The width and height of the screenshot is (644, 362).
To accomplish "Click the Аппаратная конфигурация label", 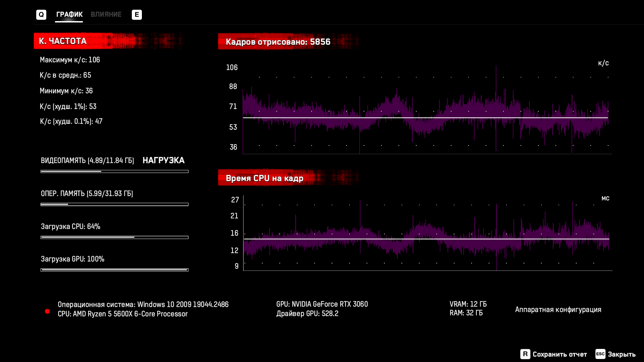I will pos(558,309).
